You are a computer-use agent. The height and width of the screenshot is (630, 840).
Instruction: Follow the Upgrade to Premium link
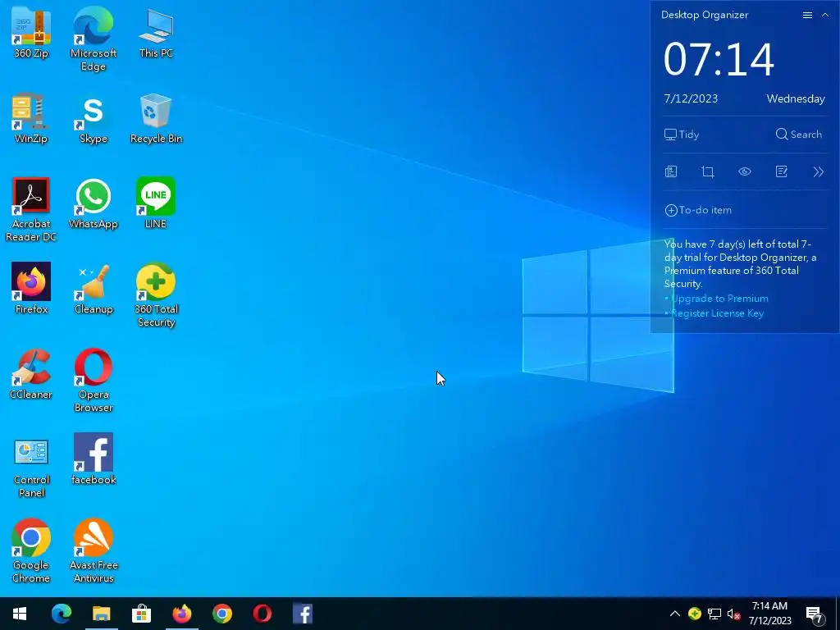719,299
